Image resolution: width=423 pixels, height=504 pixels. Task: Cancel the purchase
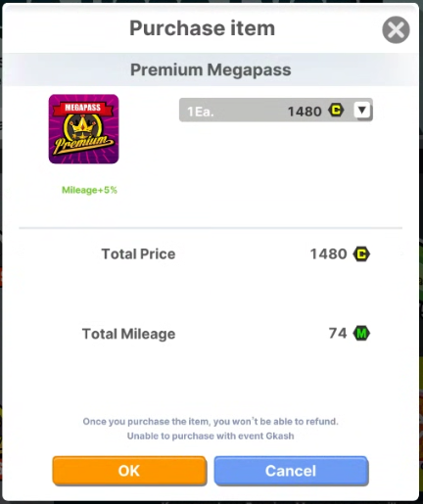[291, 471]
